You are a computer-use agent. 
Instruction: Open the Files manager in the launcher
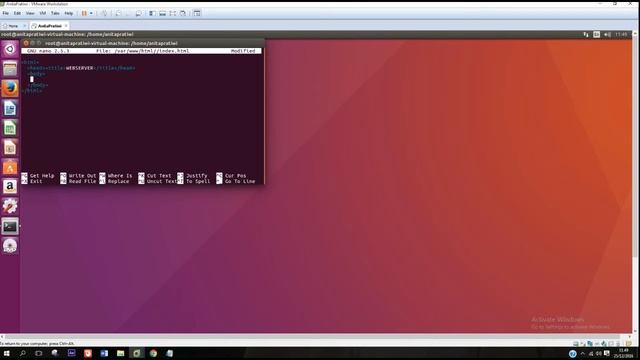click(10, 69)
